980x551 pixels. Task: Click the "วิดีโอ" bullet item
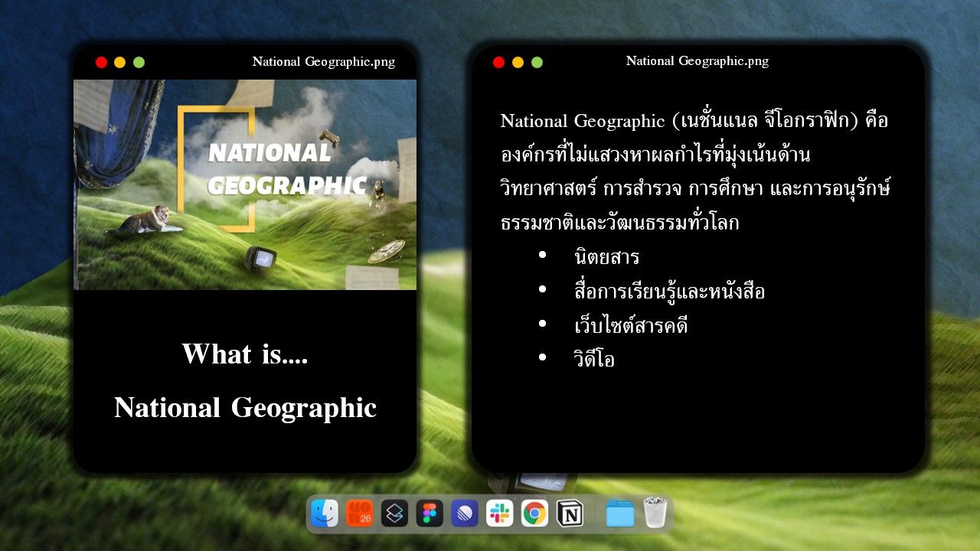coord(594,359)
